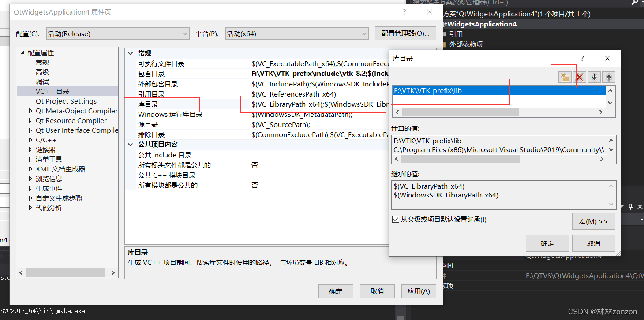Viewport: 644px width, 320px height.
Task: Add a new line in the 库目录 editor
Action: click(x=565, y=77)
